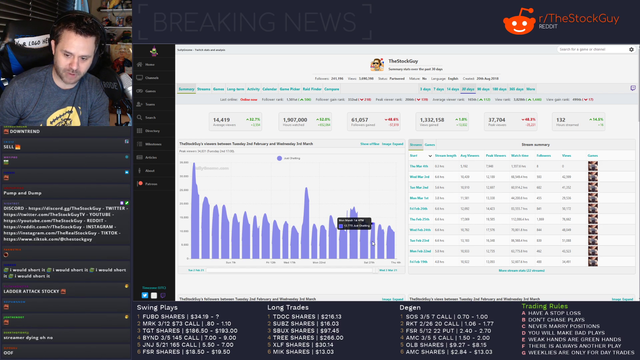Open the More range option

coord(531,89)
